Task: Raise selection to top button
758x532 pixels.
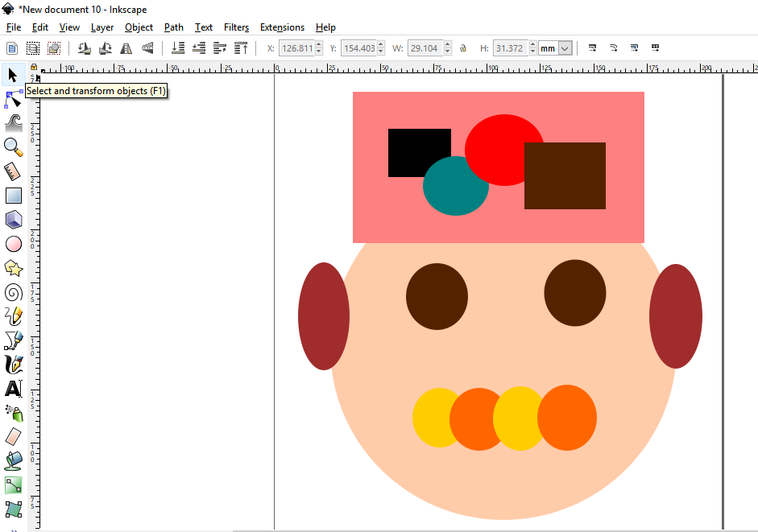Action: 241,48
